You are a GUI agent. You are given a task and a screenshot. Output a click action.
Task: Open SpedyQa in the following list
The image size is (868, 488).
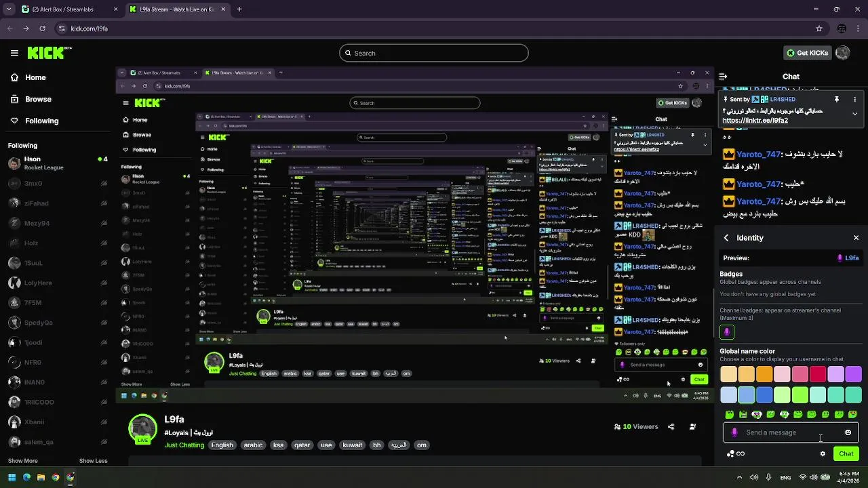pyautogui.click(x=58, y=323)
